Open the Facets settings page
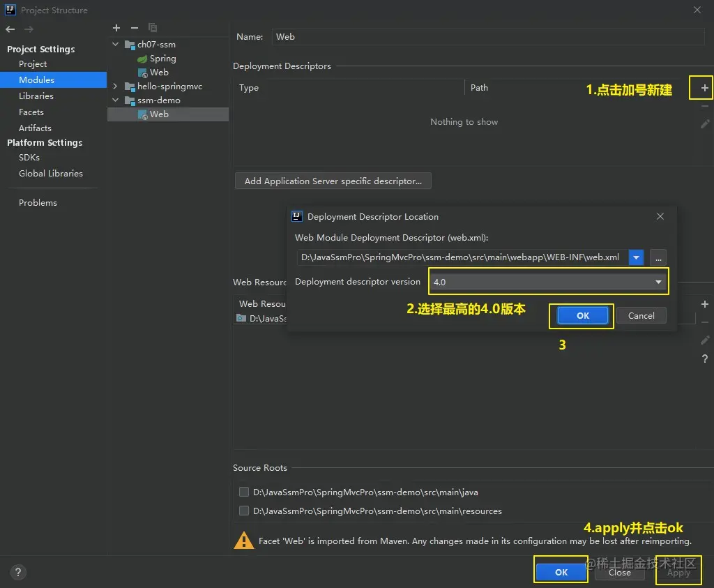This screenshot has width=714, height=588. pos(31,112)
